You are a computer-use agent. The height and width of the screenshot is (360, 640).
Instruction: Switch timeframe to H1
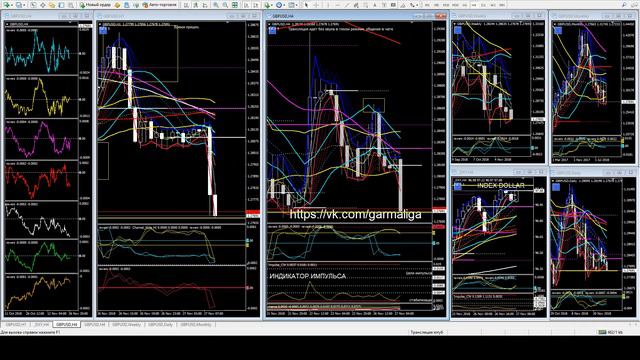click(465, 5)
